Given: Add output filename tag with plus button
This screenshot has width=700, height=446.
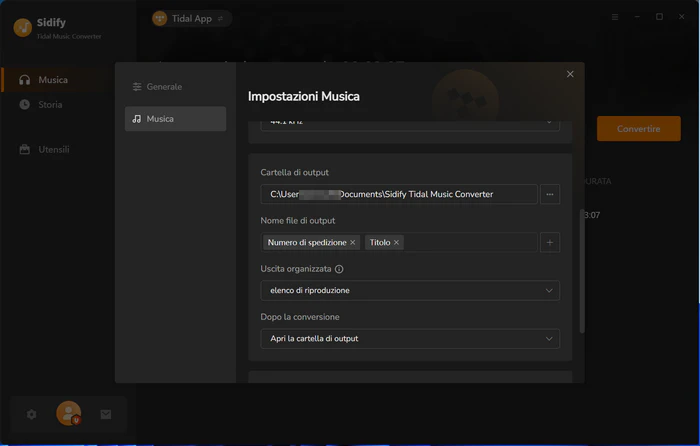Looking at the screenshot, I should [x=550, y=242].
